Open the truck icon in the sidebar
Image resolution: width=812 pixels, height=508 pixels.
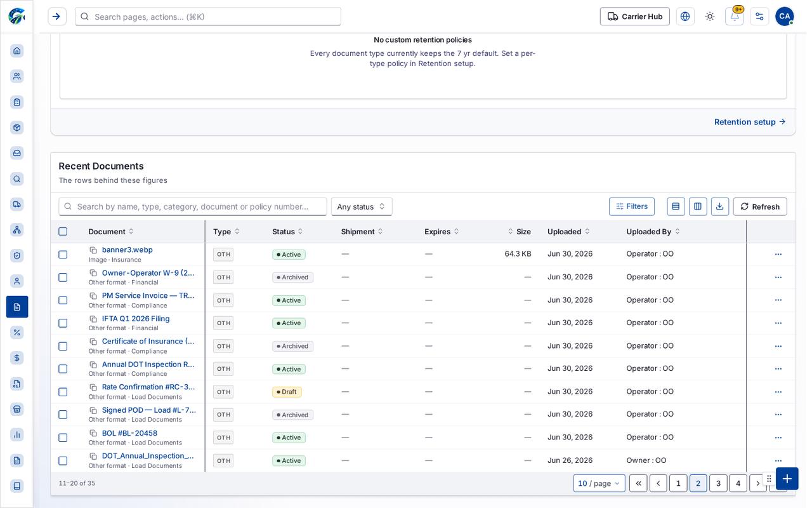point(17,204)
